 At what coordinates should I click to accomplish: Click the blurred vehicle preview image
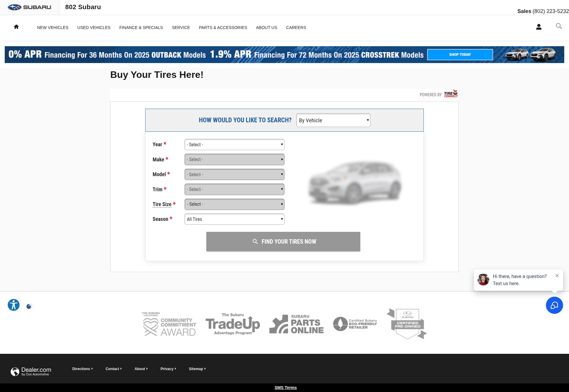click(x=354, y=183)
